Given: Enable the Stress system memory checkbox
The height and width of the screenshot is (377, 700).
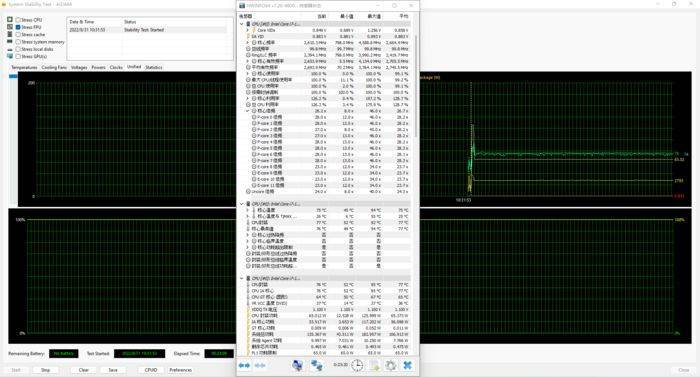Looking at the screenshot, I should pyautogui.click(x=18, y=42).
